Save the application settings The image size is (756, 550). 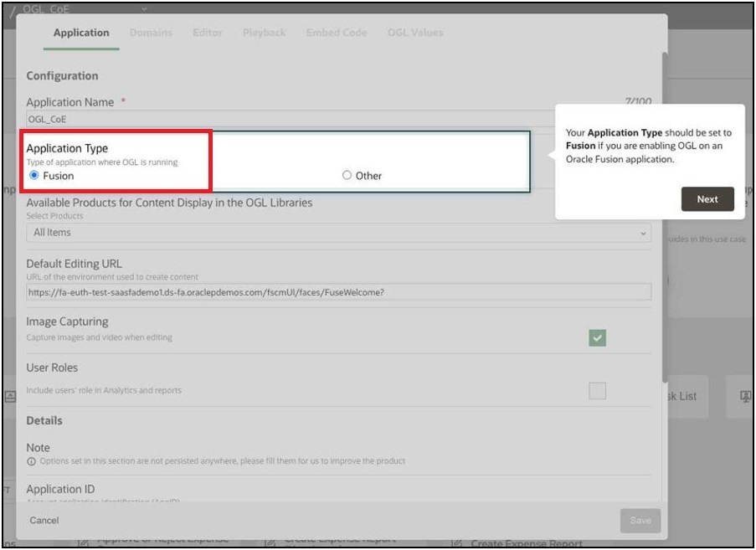(640, 521)
